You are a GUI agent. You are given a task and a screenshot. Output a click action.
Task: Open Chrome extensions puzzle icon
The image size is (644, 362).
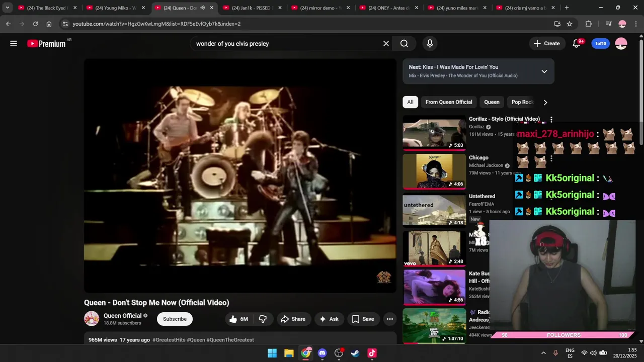(589, 24)
